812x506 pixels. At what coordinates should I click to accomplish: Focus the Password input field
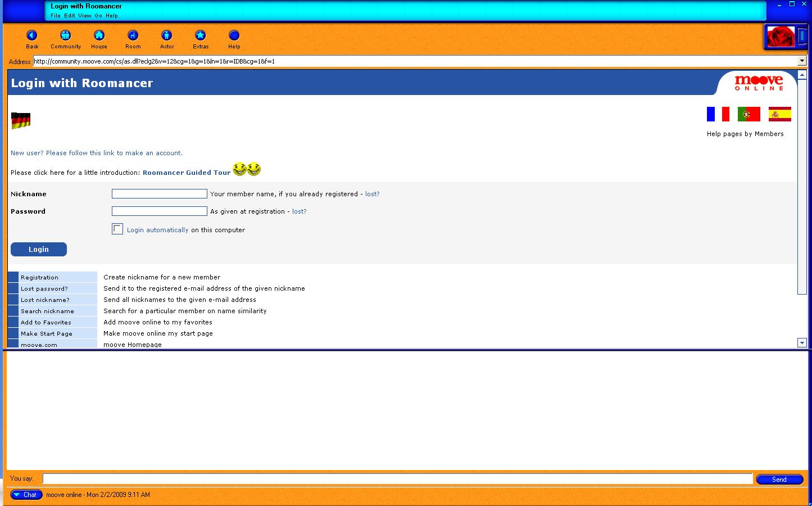tap(160, 211)
